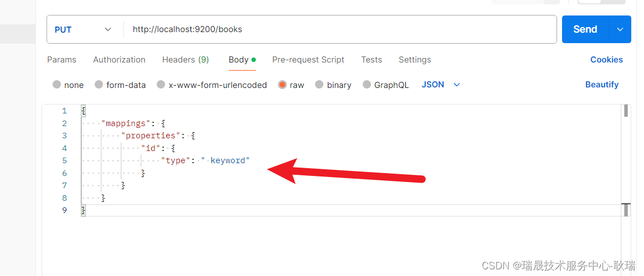644x276 pixels.
Task: Open the JSON format dropdown
Action: point(441,85)
